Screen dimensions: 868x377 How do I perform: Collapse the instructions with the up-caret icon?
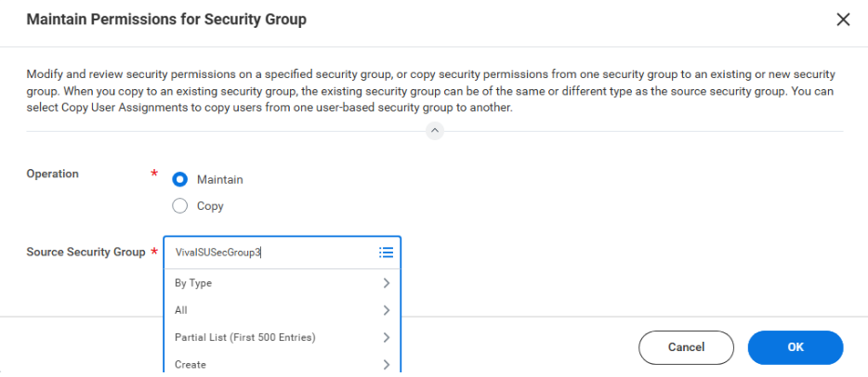click(435, 131)
